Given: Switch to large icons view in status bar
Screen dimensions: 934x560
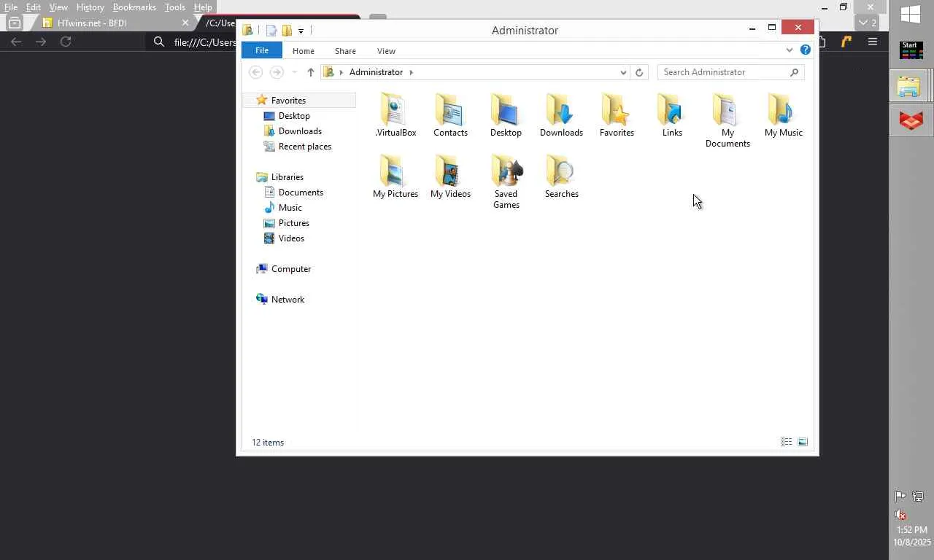Looking at the screenshot, I should 803,442.
